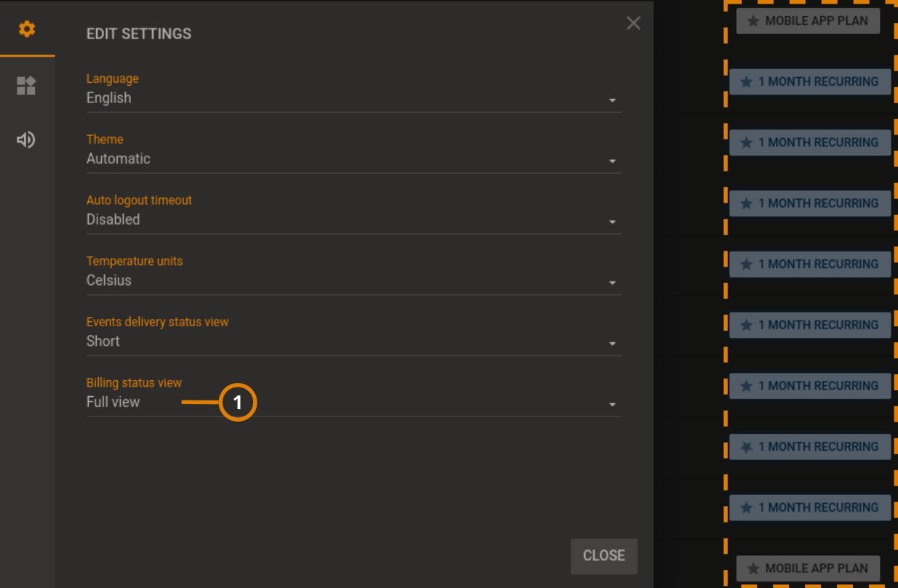Select the topmost 1 MONTH RECURRING plan
Image resolution: width=898 pixels, height=588 pixels.
[809, 81]
